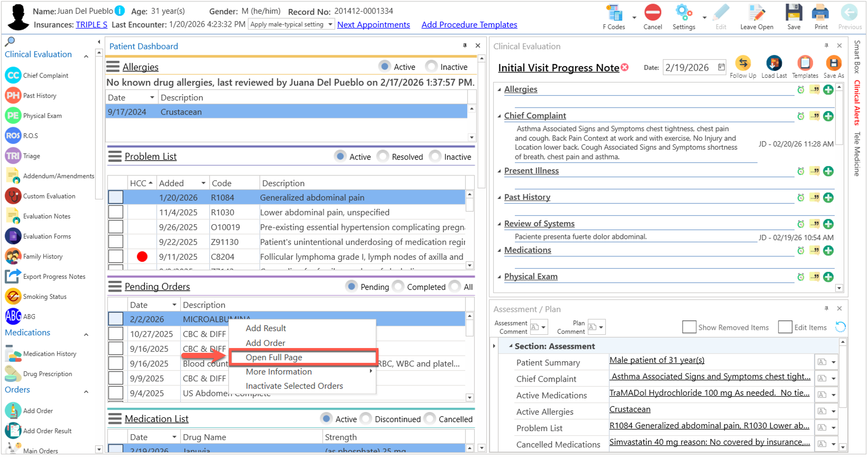This screenshot has height=457, width=868.
Task: Open the Apply male-typical setting dropdown
Action: point(330,24)
